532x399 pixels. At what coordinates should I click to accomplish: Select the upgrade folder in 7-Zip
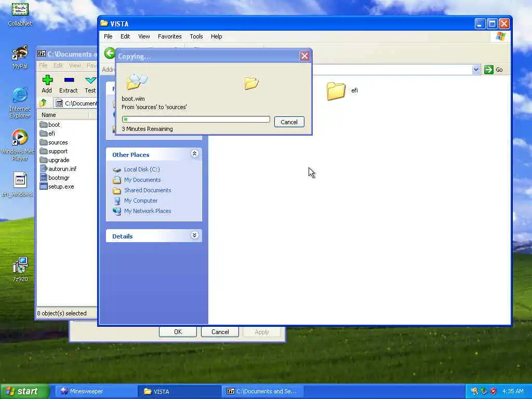(x=55, y=160)
